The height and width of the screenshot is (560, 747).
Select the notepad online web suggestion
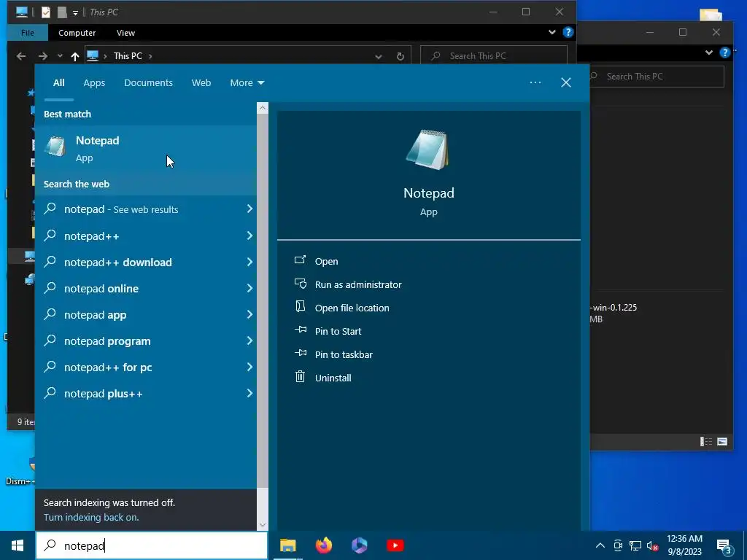[x=146, y=289]
